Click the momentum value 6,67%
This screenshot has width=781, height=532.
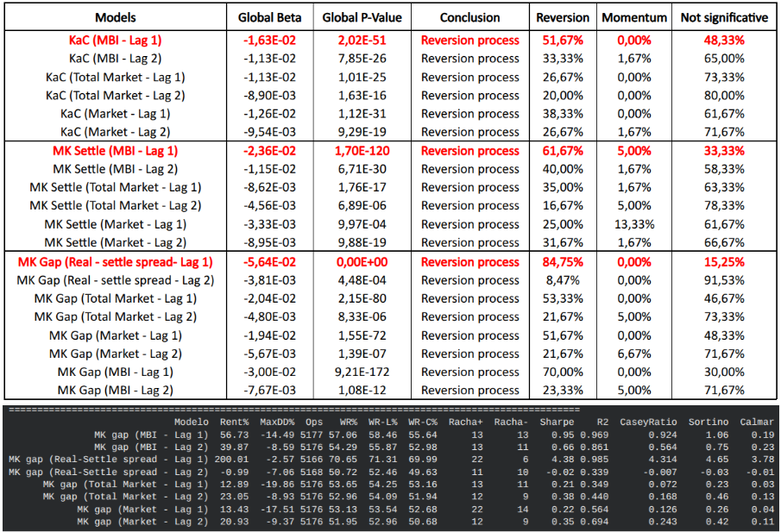coord(634,354)
